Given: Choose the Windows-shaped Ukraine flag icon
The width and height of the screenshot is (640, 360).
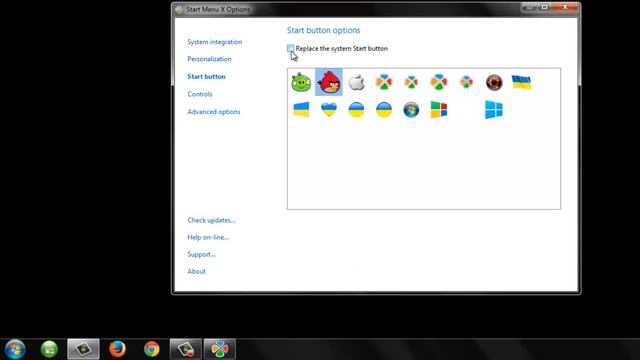Looking at the screenshot, I should pos(301,110).
